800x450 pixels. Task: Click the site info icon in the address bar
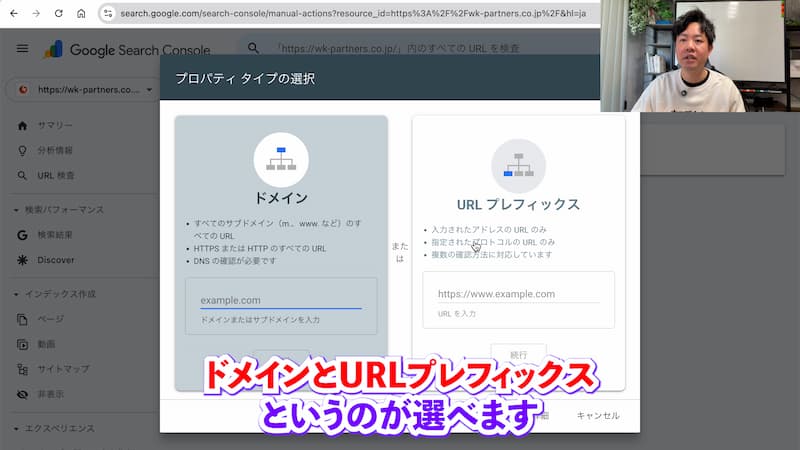(108, 13)
